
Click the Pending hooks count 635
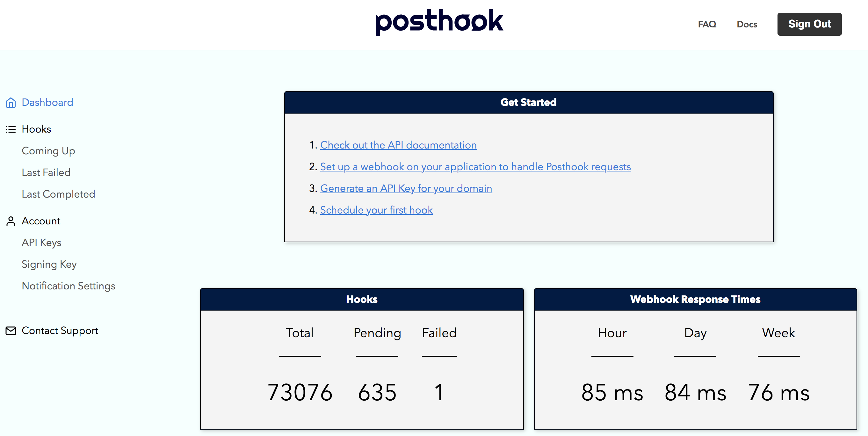tap(377, 392)
